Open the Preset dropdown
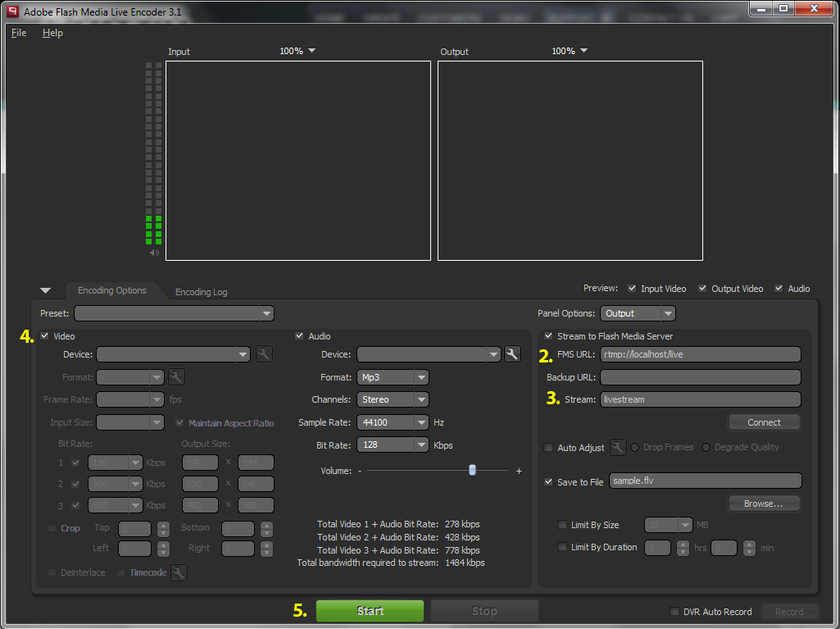The width and height of the screenshot is (840, 629). coord(174,313)
